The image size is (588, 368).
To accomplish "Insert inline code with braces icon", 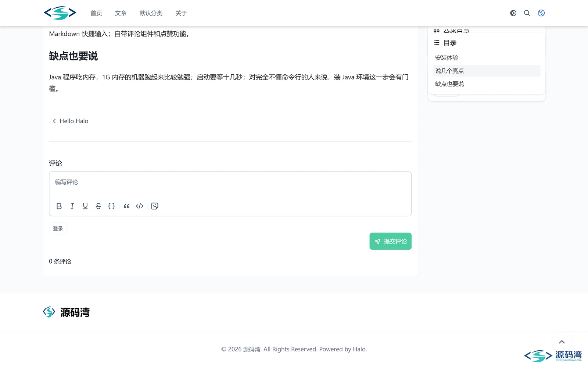I will tap(111, 206).
